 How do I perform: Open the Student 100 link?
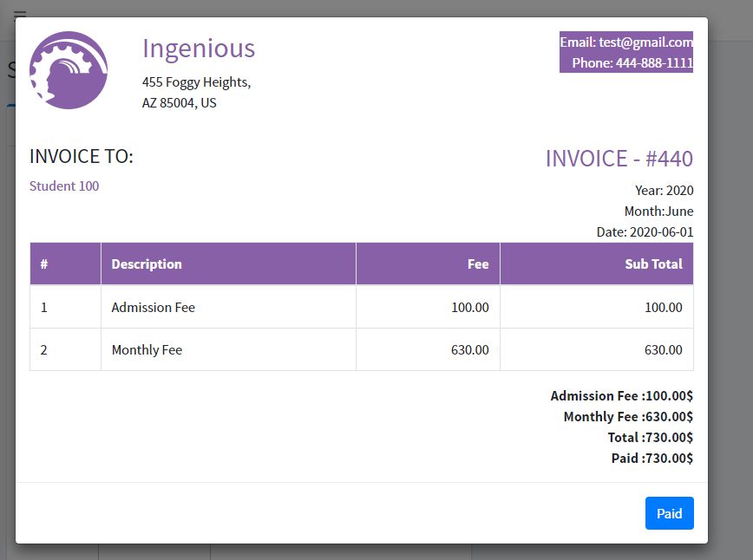64,186
